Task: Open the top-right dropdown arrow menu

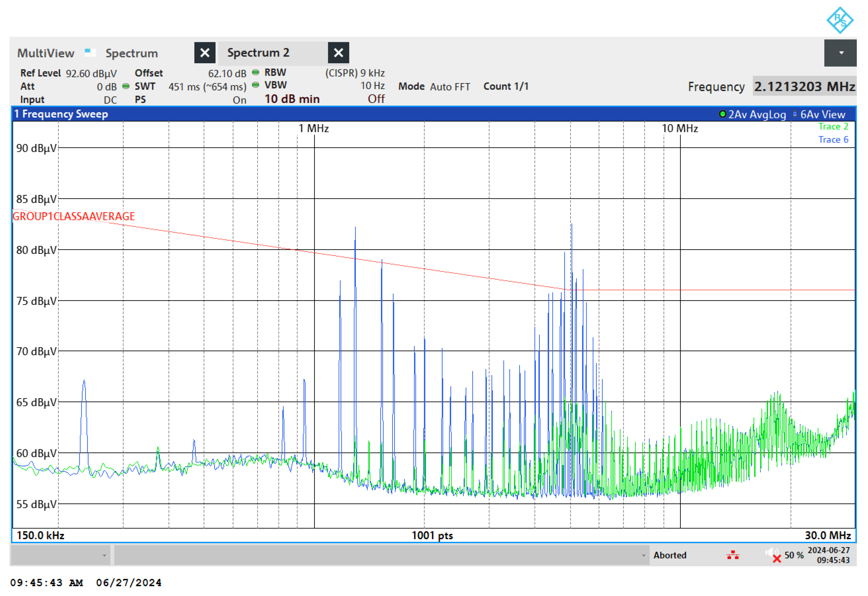Action: (841, 53)
